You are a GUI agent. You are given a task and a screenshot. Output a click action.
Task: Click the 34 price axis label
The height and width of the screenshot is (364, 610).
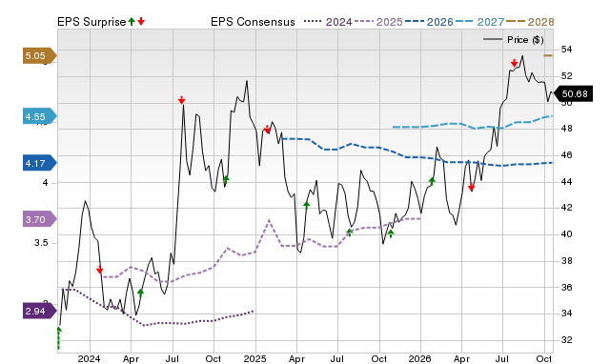tap(566, 313)
